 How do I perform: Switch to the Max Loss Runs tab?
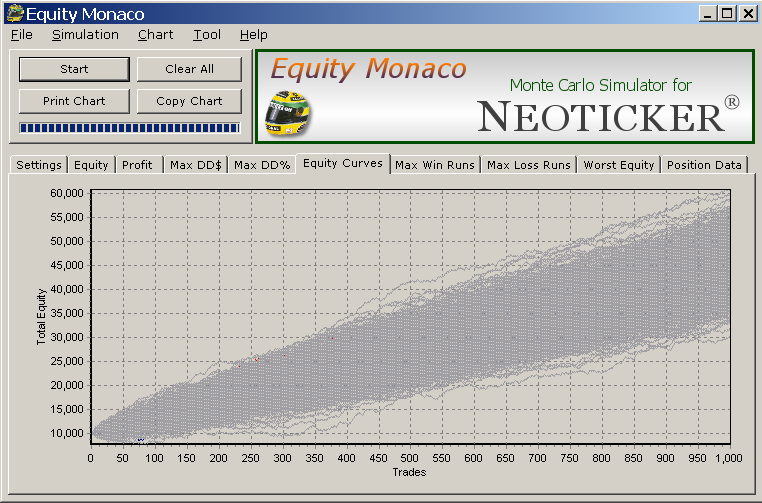tap(529, 165)
